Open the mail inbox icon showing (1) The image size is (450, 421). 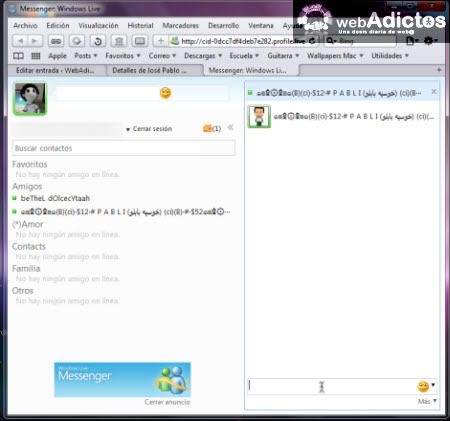212,128
